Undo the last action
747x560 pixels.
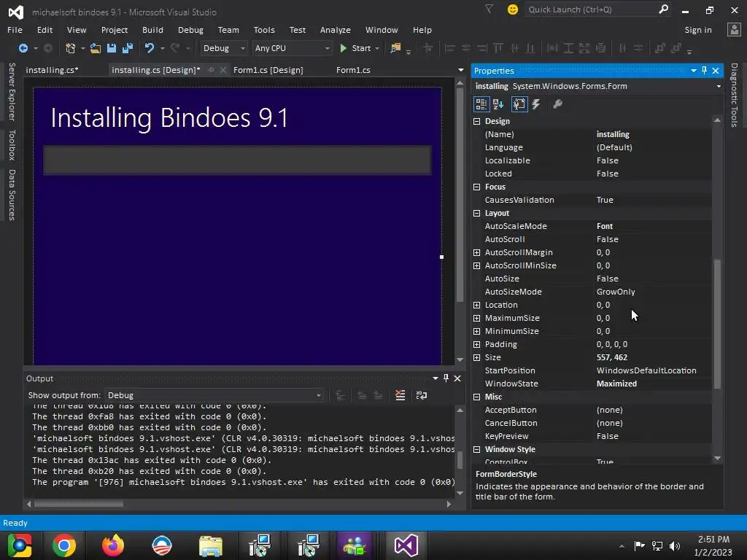click(x=150, y=48)
